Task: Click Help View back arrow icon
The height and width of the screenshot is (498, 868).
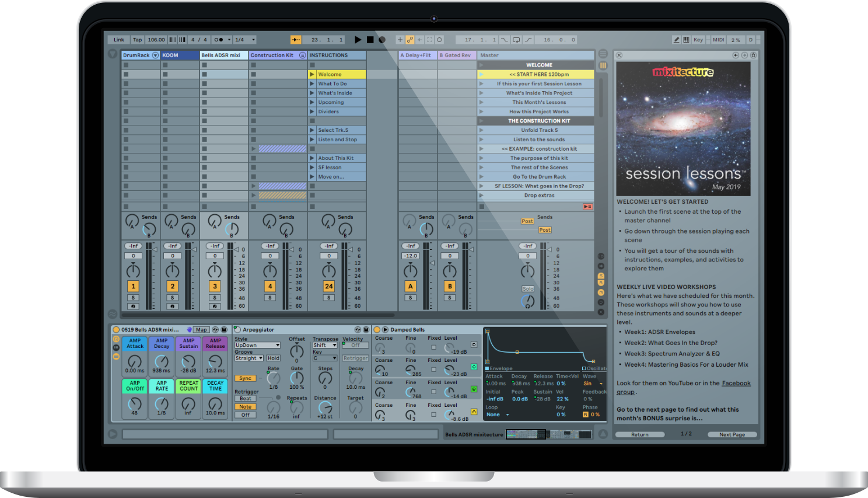Action: point(736,55)
